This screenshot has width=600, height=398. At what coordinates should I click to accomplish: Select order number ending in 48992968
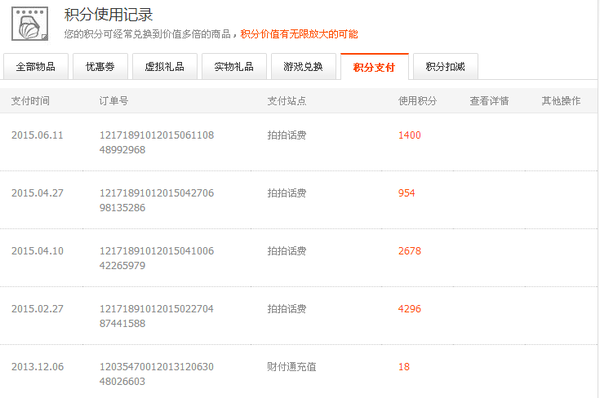coord(157,142)
